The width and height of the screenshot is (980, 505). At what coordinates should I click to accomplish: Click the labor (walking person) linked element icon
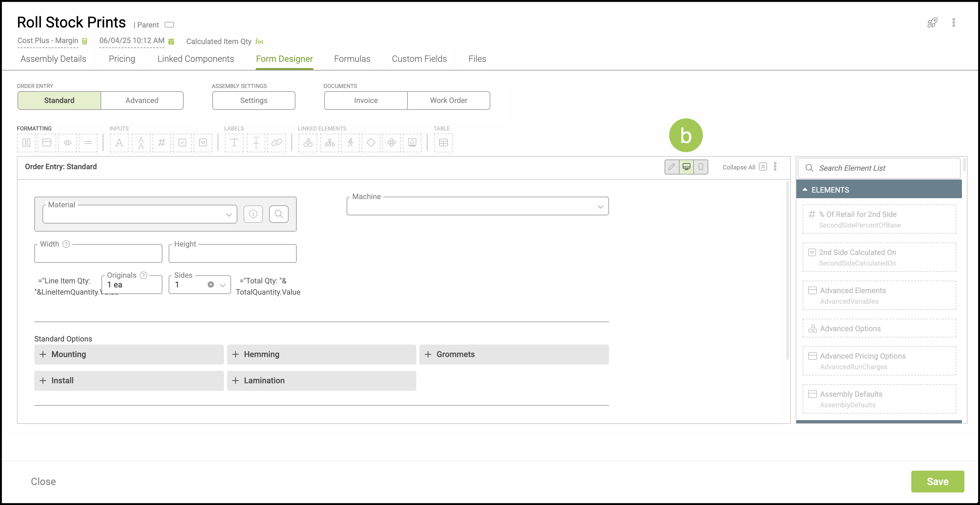350,143
